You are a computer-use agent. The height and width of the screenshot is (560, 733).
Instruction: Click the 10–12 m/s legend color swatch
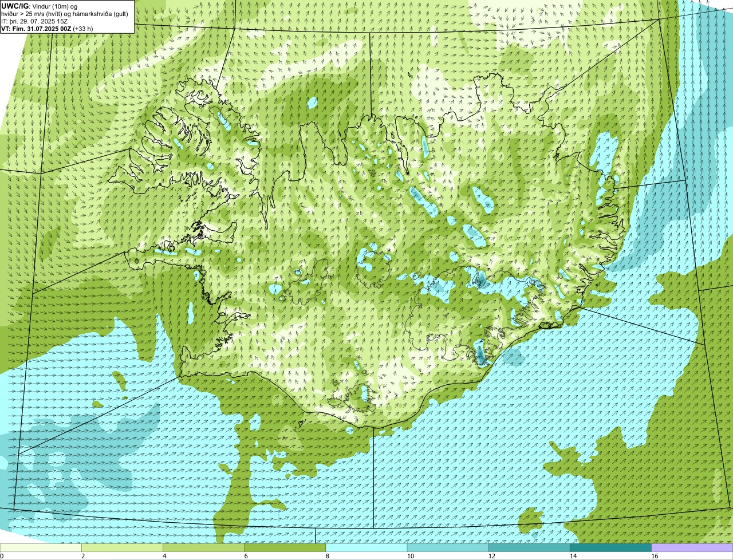pos(448,548)
